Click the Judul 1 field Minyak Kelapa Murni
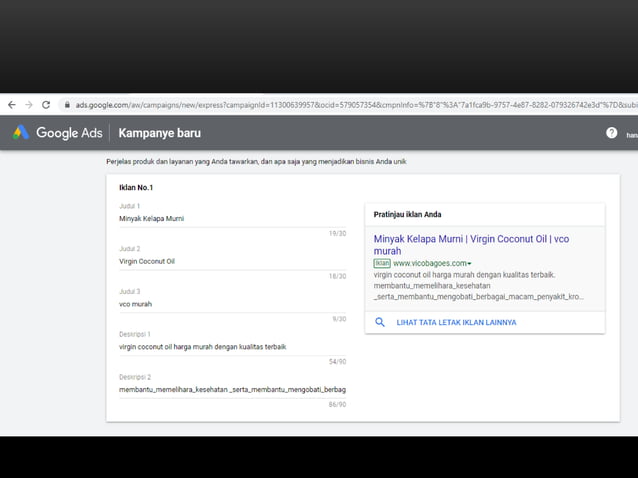 pos(230,218)
